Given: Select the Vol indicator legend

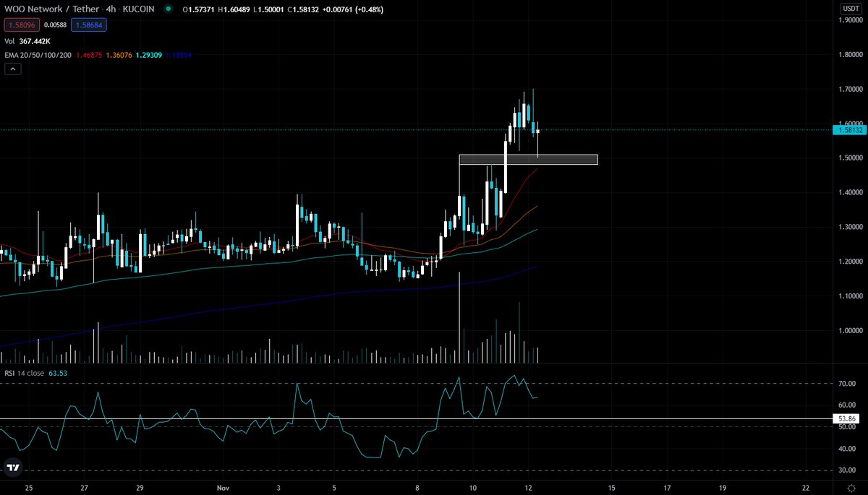Looking at the screenshot, I should (9, 41).
